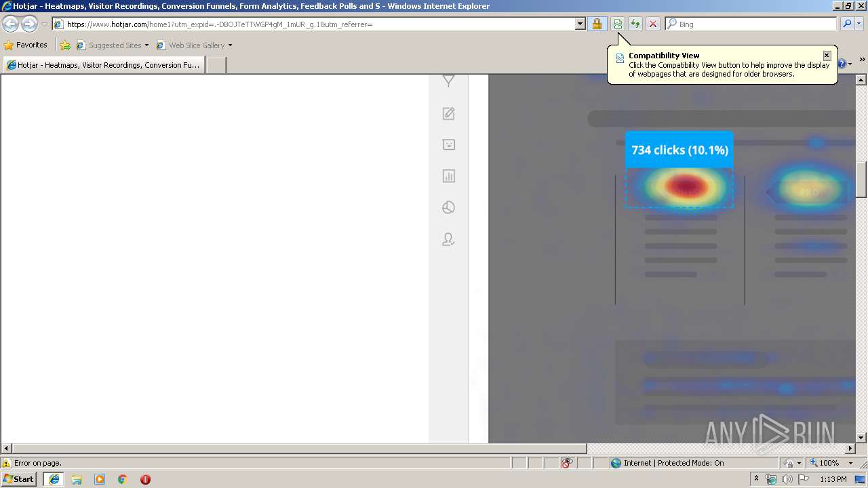Click the Action Center flag icon

pyautogui.click(x=803, y=479)
